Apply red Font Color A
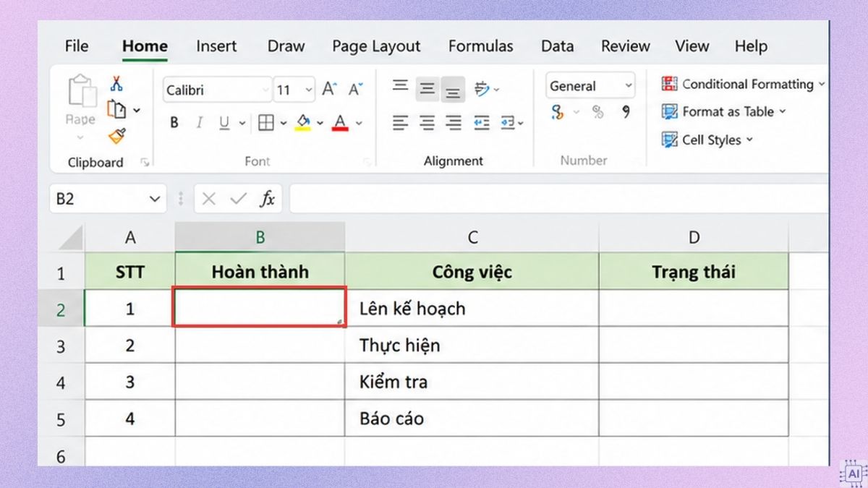 340,123
